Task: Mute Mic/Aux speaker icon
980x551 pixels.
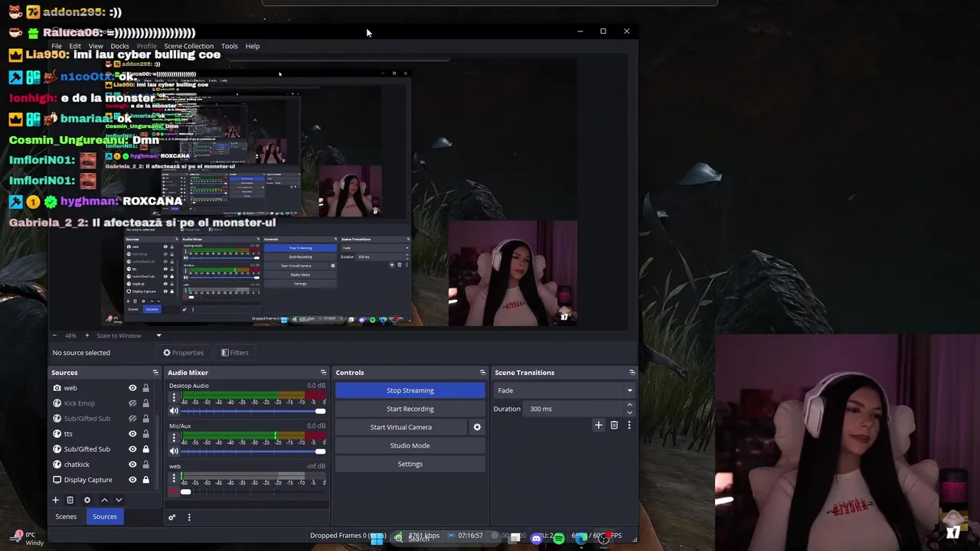Action: 174,451
